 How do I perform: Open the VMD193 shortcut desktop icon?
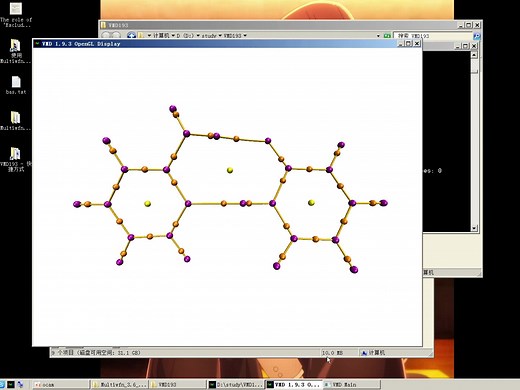coord(16,159)
